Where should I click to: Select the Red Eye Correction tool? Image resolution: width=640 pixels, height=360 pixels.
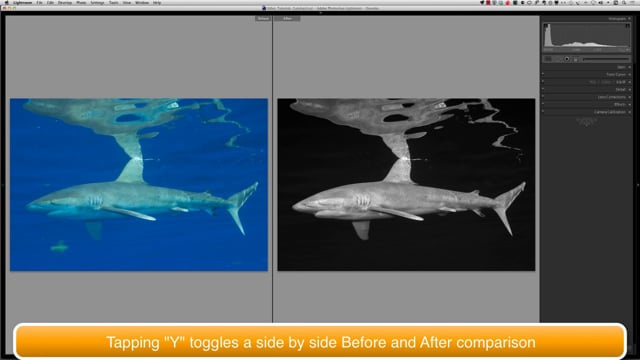point(567,59)
